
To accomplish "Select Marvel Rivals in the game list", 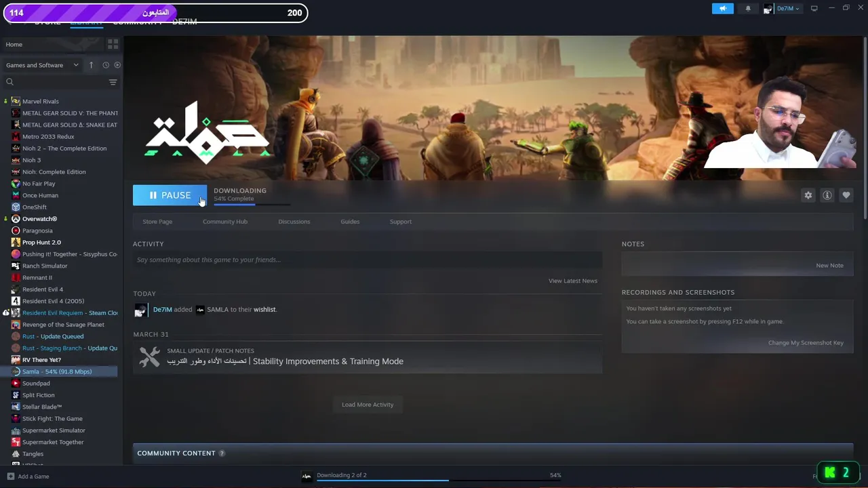I will tap(41, 101).
